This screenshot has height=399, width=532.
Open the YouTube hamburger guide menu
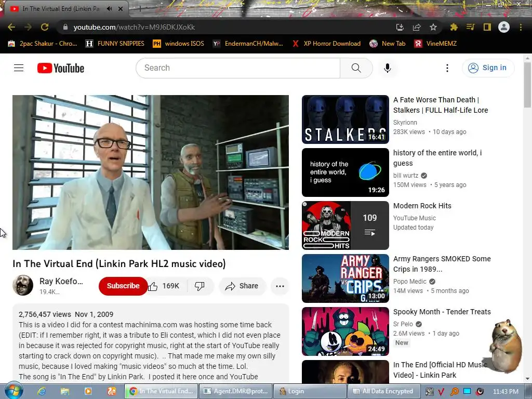19,68
